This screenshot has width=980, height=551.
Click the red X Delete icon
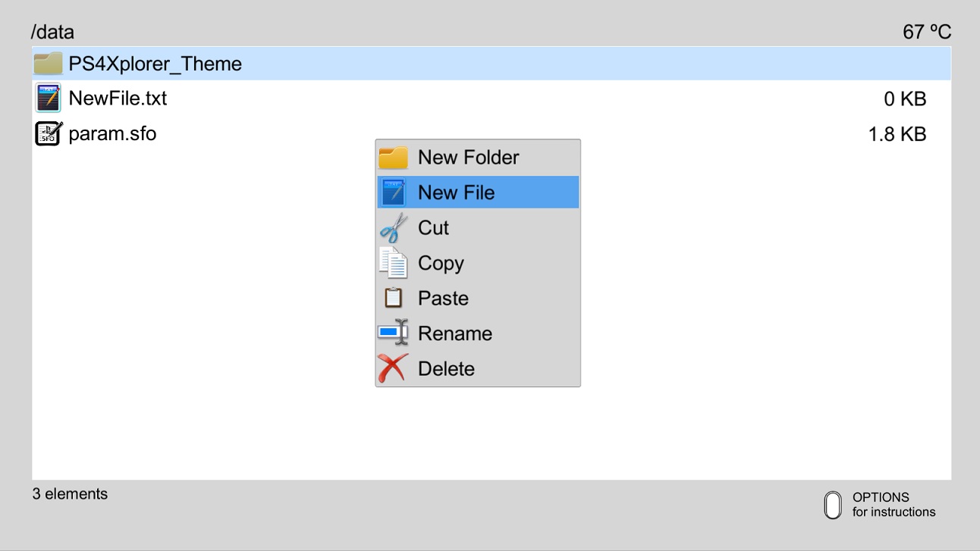point(393,368)
